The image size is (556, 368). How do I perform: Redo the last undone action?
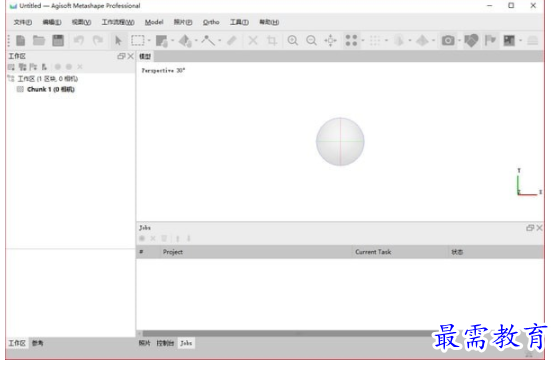[x=98, y=40]
